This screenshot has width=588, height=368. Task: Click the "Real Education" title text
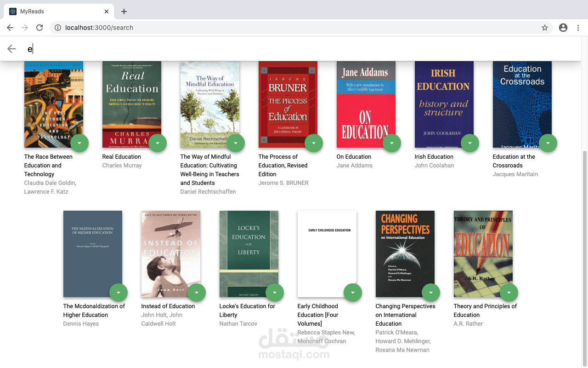pos(122,157)
